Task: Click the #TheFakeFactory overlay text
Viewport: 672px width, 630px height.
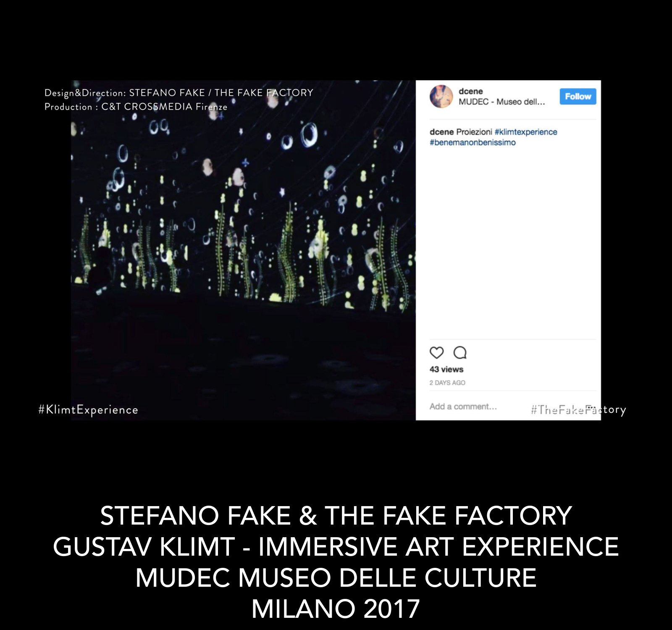Action: tap(578, 410)
